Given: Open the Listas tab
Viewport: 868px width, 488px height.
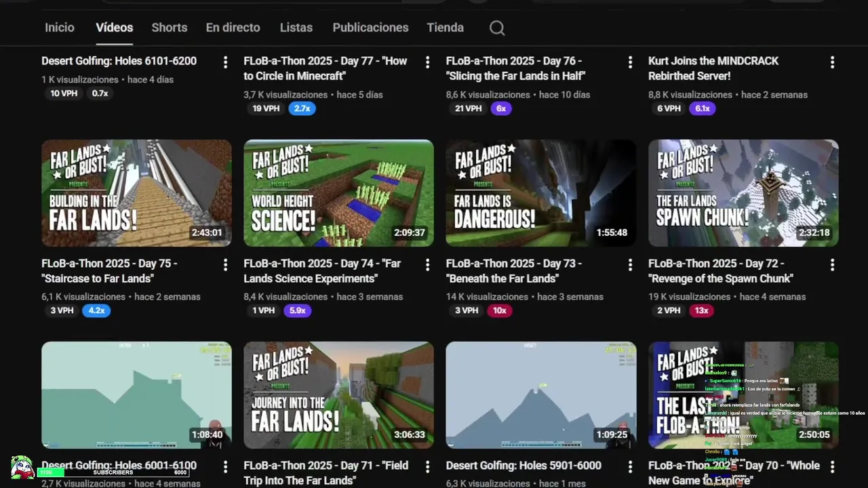Looking at the screenshot, I should pos(296,28).
